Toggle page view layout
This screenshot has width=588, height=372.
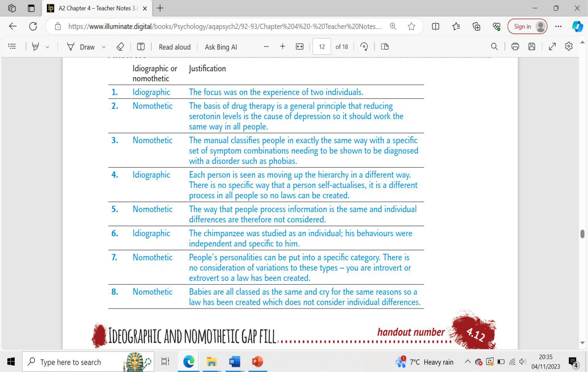(x=385, y=46)
